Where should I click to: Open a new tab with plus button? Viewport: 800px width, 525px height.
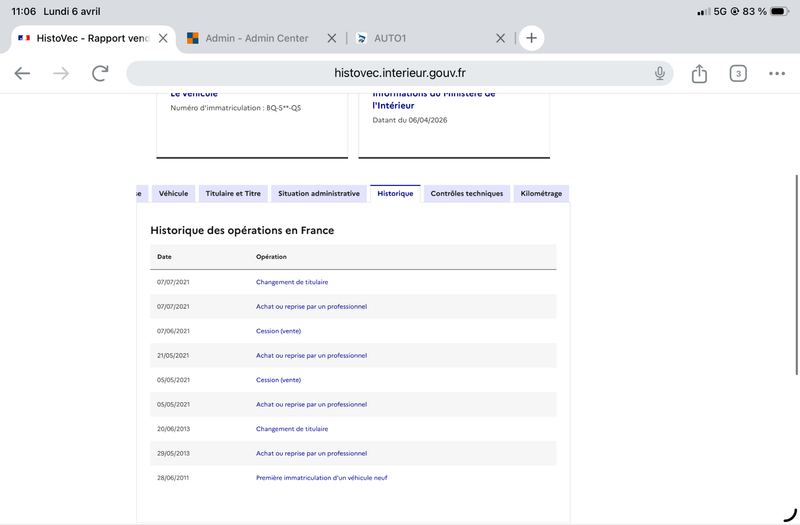click(531, 38)
